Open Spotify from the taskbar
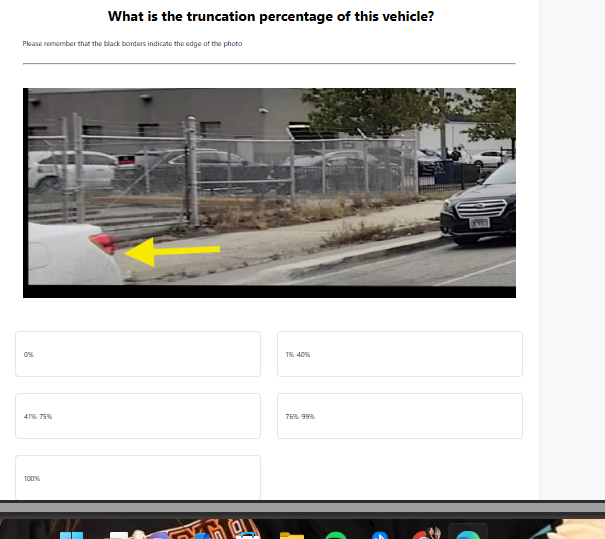 click(336, 535)
